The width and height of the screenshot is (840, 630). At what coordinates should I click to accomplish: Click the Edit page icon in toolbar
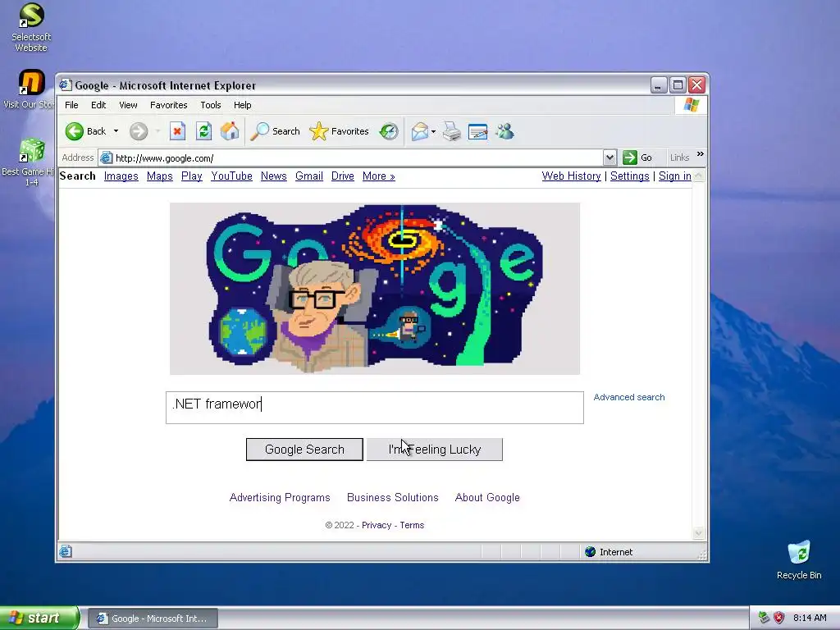point(478,131)
